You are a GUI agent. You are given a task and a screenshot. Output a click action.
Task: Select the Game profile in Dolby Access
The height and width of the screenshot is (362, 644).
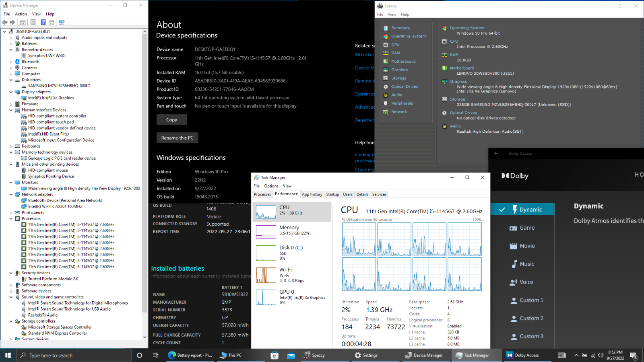[522, 228]
